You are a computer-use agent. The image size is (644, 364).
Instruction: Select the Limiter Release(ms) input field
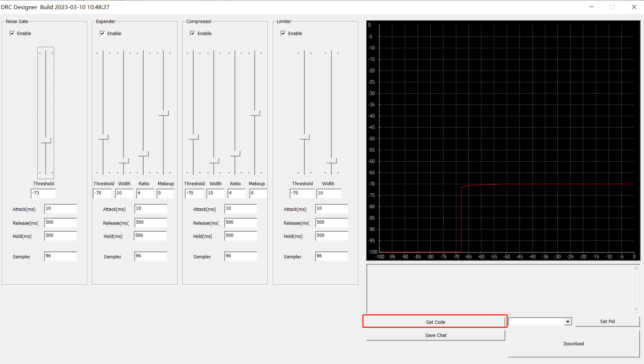click(x=331, y=223)
